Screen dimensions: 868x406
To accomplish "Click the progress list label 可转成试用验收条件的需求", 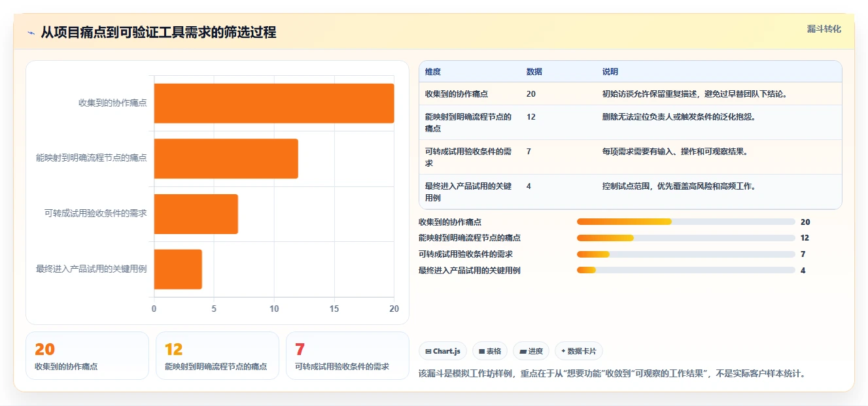I will pos(466,254).
